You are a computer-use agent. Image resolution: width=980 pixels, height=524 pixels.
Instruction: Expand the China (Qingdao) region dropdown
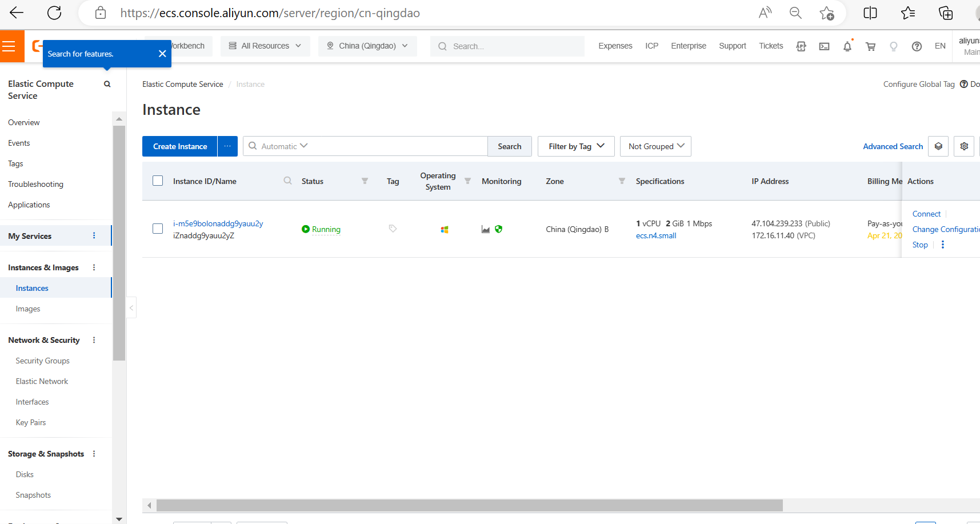(367, 46)
